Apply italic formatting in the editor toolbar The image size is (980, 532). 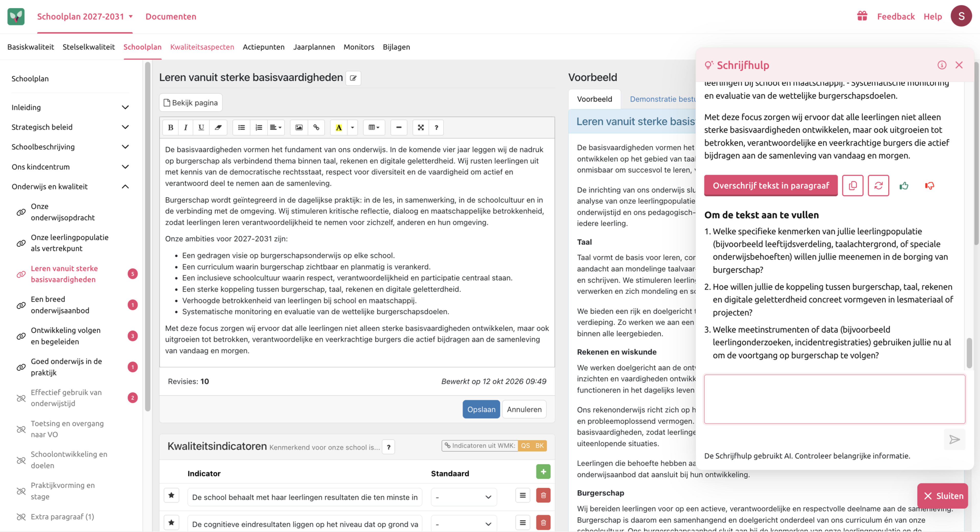point(186,127)
